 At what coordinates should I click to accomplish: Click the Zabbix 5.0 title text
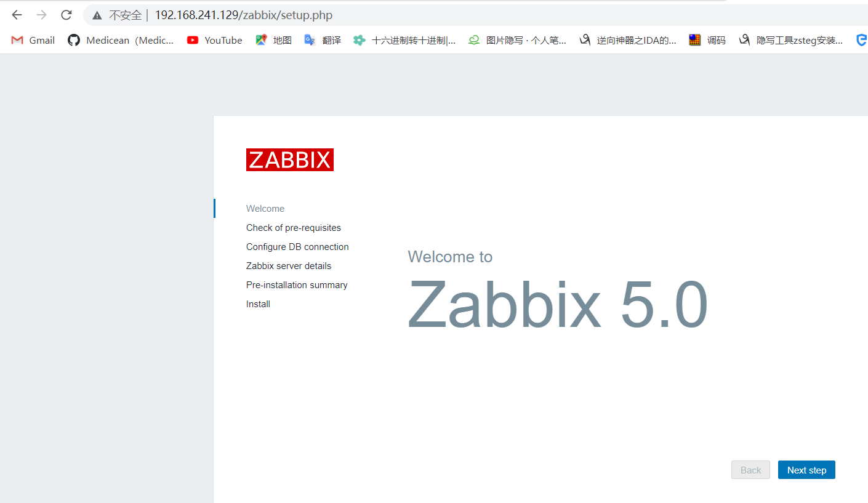click(558, 305)
